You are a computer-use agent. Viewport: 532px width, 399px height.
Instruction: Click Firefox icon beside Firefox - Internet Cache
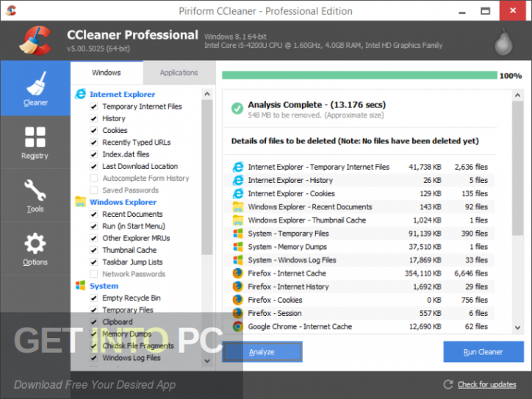tap(238, 273)
